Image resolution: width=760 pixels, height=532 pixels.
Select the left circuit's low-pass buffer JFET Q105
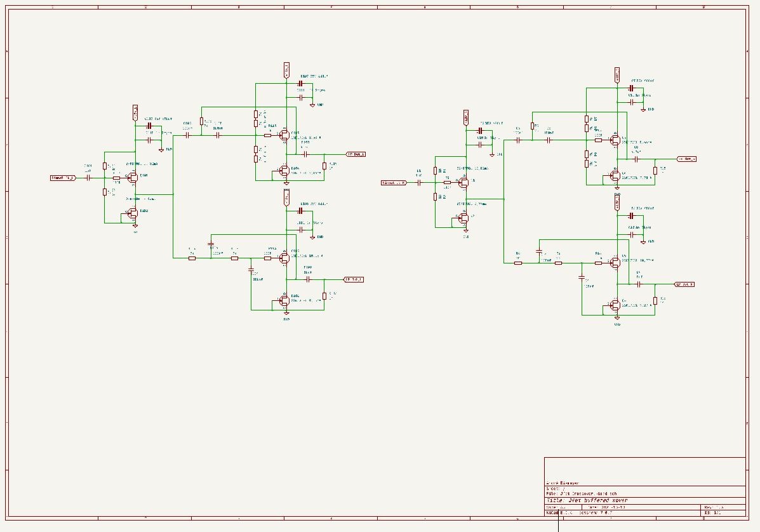(284, 258)
